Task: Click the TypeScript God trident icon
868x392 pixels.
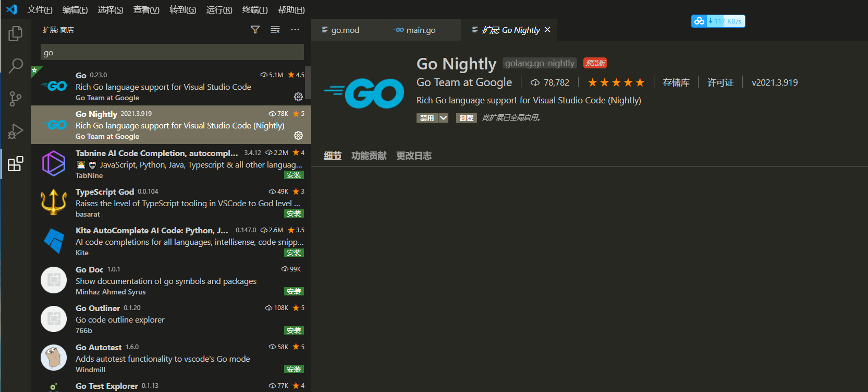Action: pos(54,202)
